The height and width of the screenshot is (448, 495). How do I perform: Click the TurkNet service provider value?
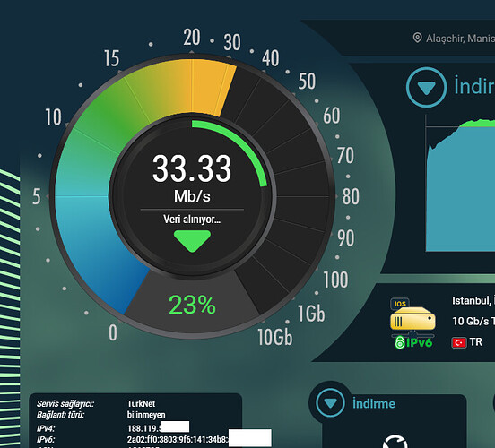coord(141,403)
